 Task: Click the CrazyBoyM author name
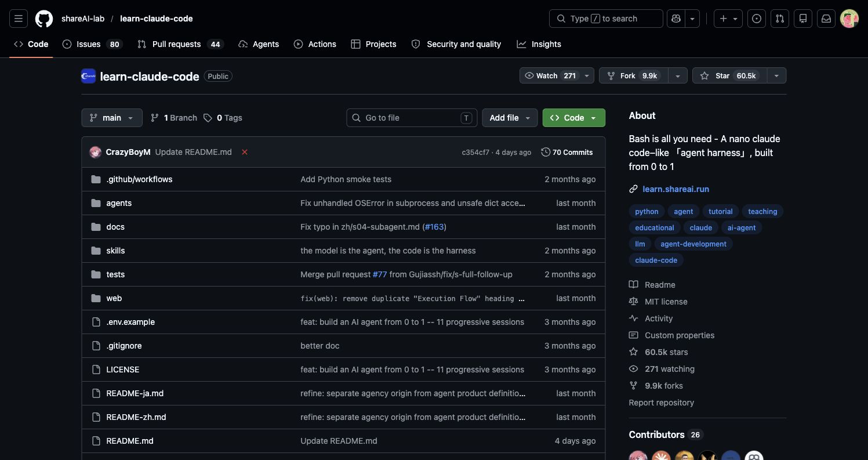tap(128, 152)
